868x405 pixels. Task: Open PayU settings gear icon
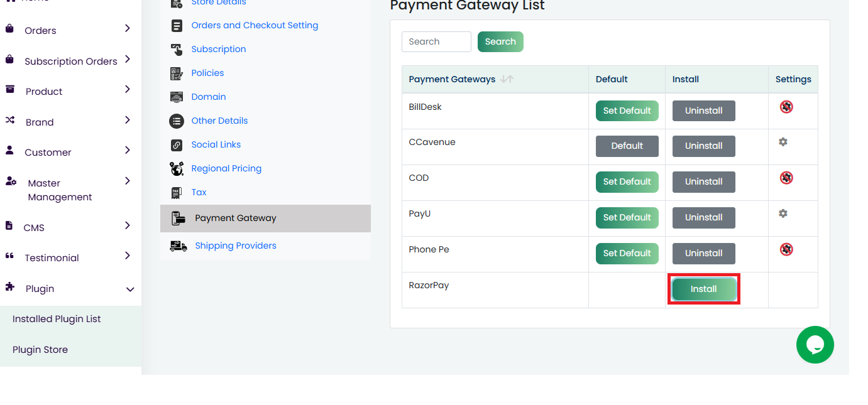[x=783, y=213]
